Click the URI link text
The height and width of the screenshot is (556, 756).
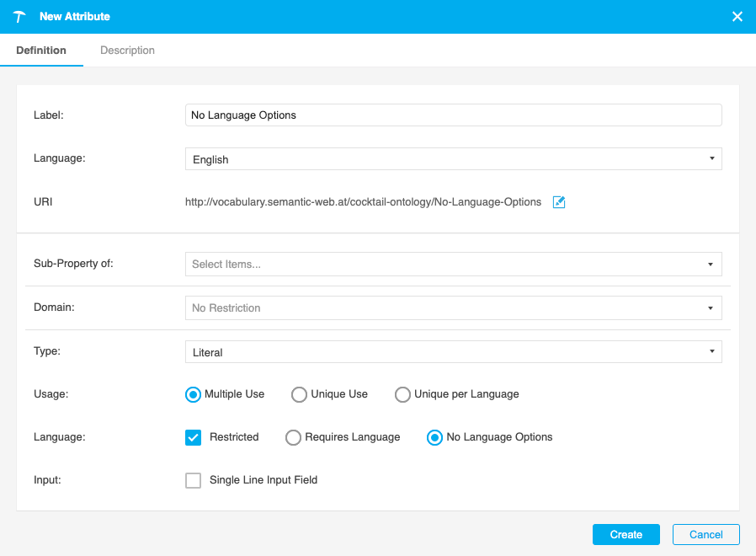click(x=362, y=202)
